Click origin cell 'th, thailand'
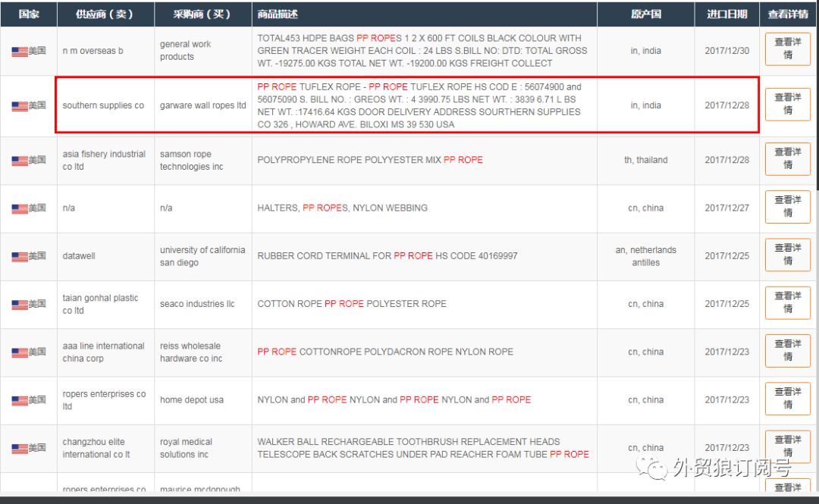Image resolution: width=819 pixels, height=504 pixels. click(x=645, y=160)
